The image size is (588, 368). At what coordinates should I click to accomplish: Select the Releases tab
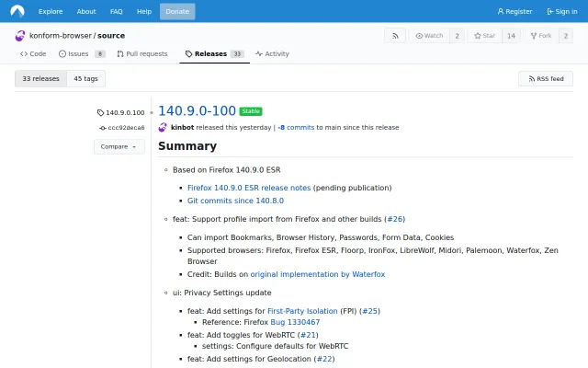[x=214, y=53]
